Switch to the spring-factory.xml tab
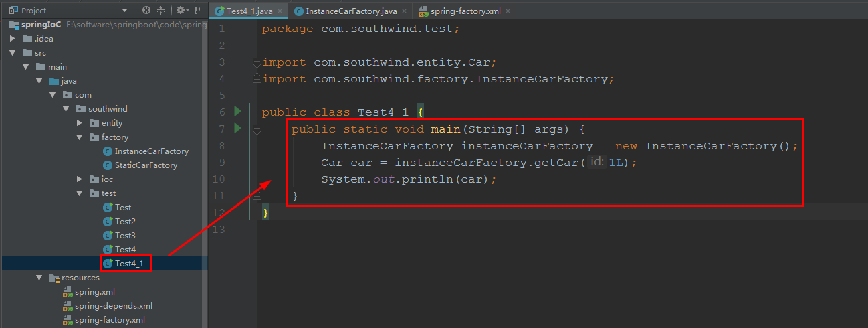This screenshot has width=868, height=328. 465,11
